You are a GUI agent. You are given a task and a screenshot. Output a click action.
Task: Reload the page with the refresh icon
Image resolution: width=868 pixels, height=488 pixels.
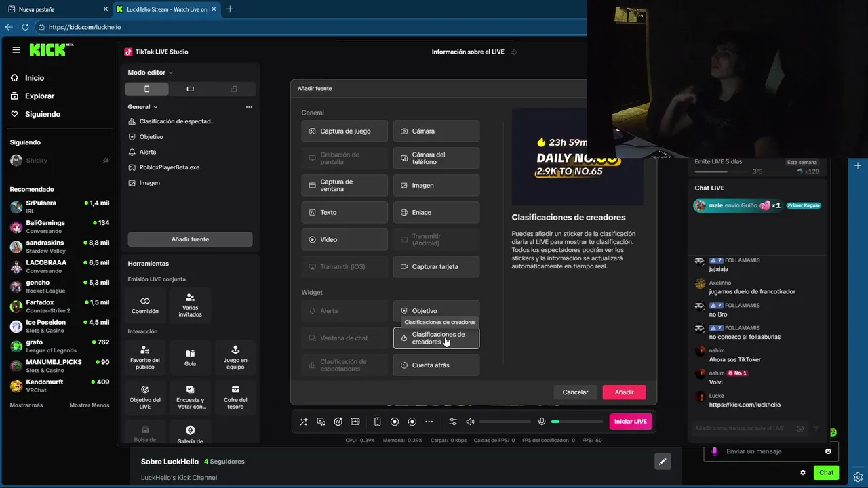(25, 27)
